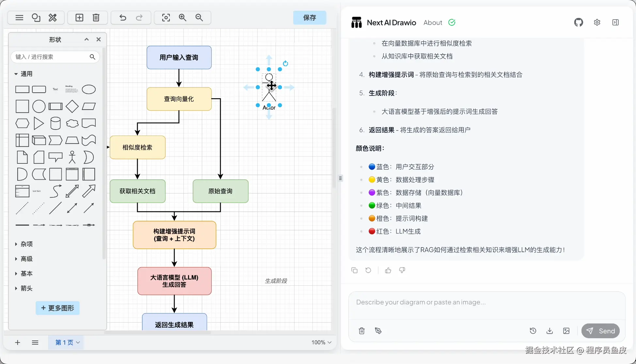Open the About link in header
Viewport: 636px width, 364px height.
pyautogui.click(x=433, y=23)
